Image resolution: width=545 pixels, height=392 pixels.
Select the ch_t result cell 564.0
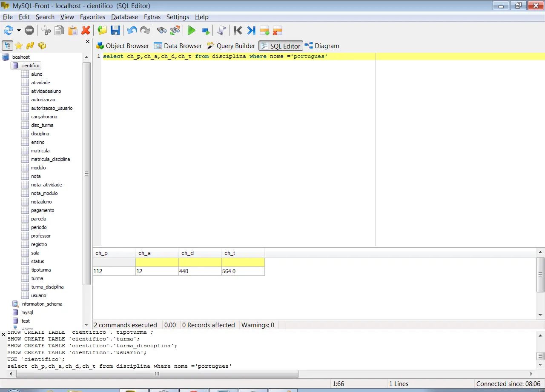coord(243,271)
